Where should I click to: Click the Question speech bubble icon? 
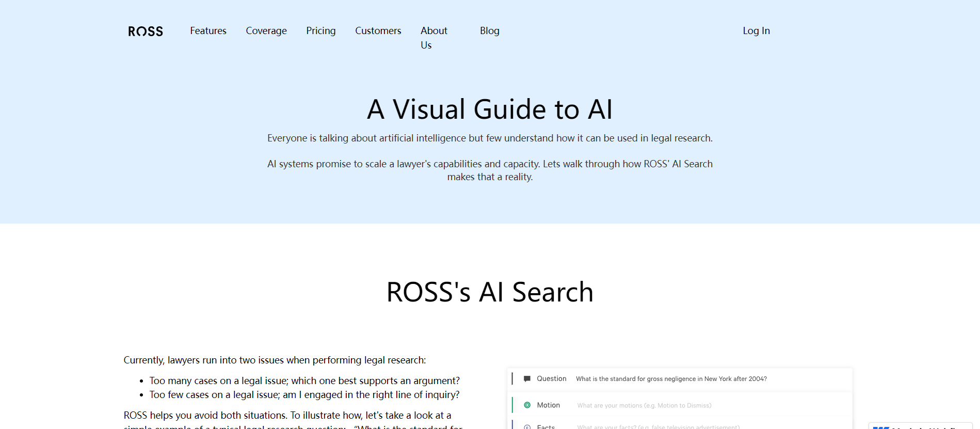click(x=527, y=379)
